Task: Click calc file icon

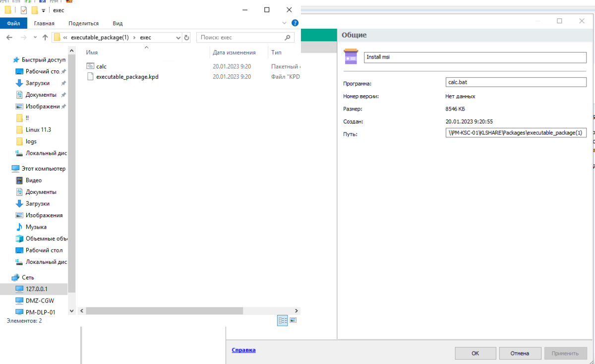Action: click(x=90, y=66)
